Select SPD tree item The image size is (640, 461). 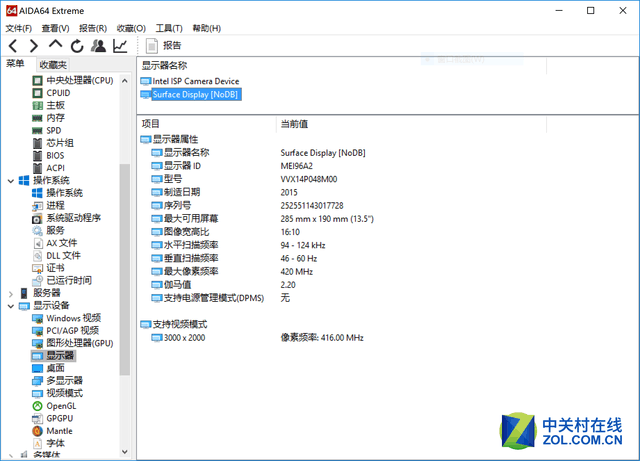[x=47, y=131]
